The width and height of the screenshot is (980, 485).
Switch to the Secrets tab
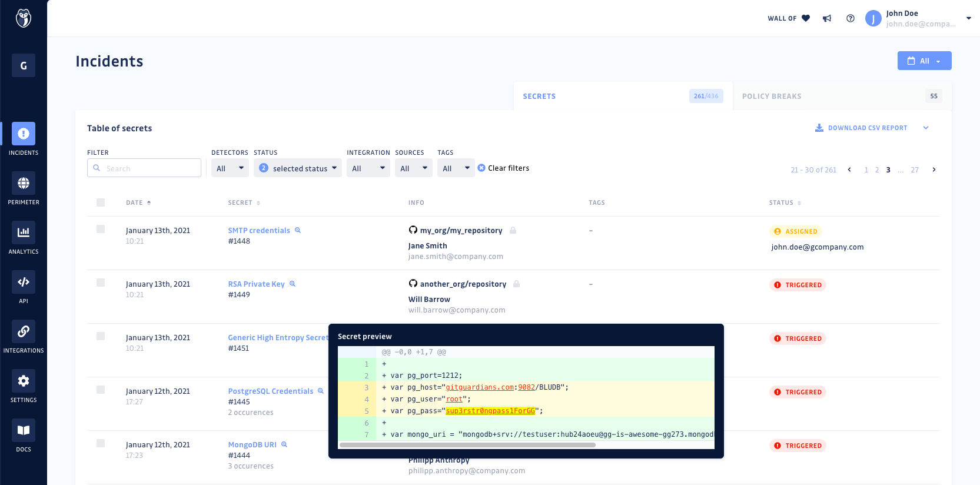point(623,96)
